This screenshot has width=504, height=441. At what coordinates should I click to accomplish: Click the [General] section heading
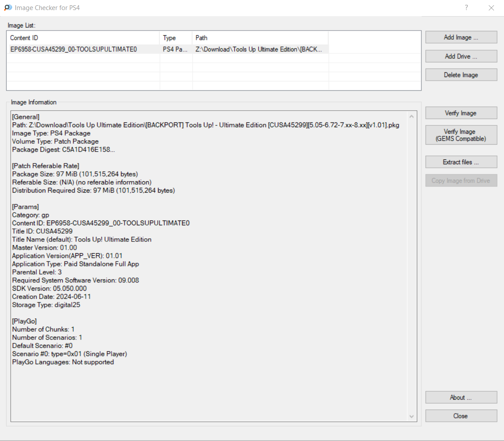pyautogui.click(x=26, y=117)
